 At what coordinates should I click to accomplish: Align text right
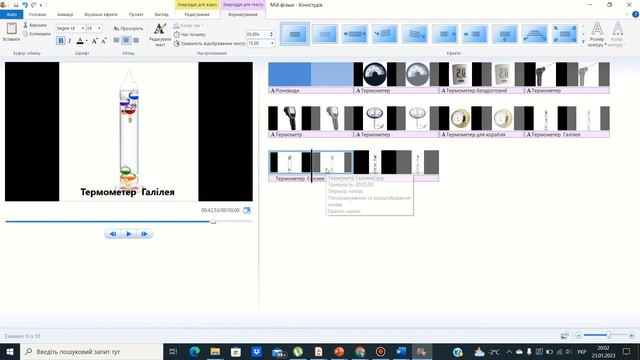coord(136,40)
